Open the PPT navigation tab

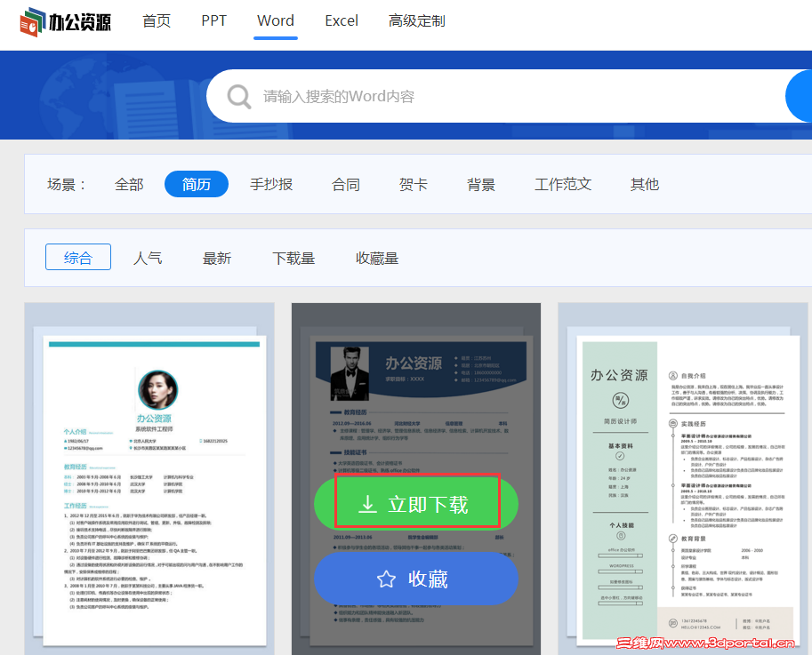tap(213, 21)
